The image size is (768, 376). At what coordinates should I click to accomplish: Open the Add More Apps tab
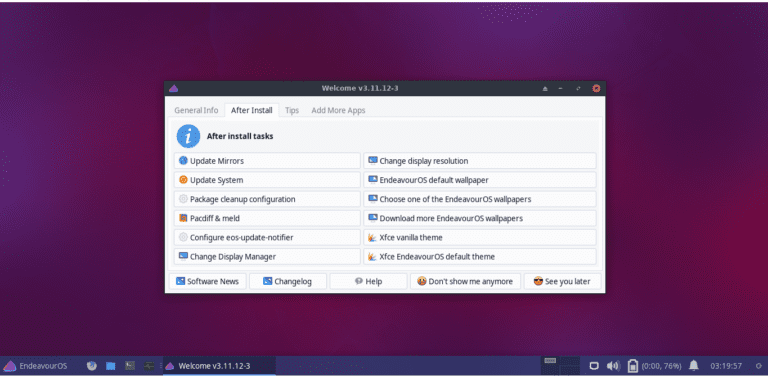tap(338, 110)
